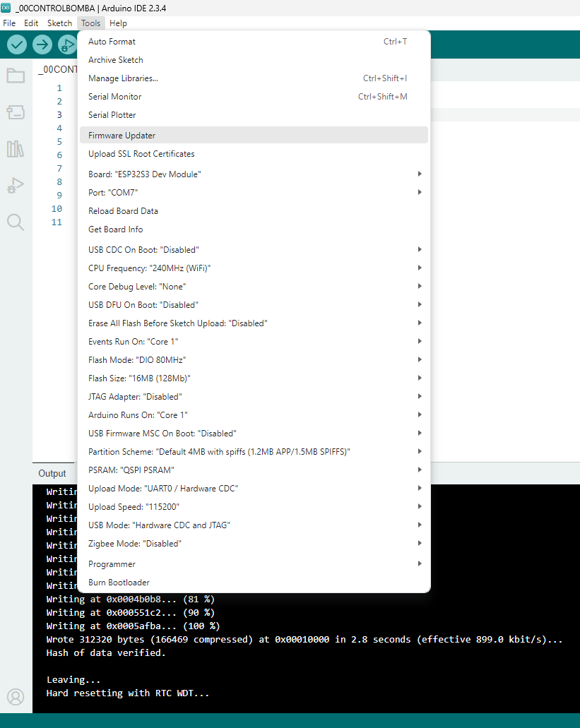Click the user account profile icon

(x=16, y=697)
